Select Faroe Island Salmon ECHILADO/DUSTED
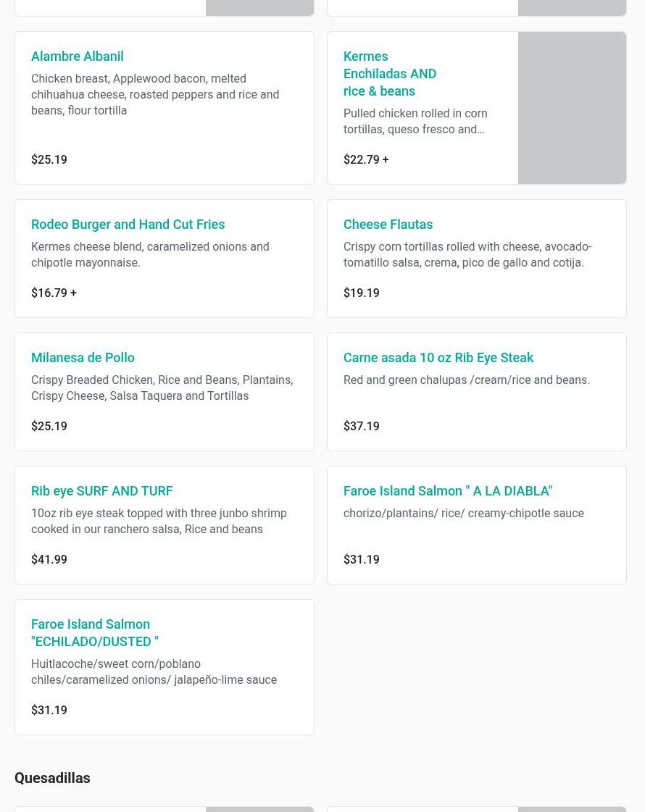The width and height of the screenshot is (645, 812). (x=95, y=633)
